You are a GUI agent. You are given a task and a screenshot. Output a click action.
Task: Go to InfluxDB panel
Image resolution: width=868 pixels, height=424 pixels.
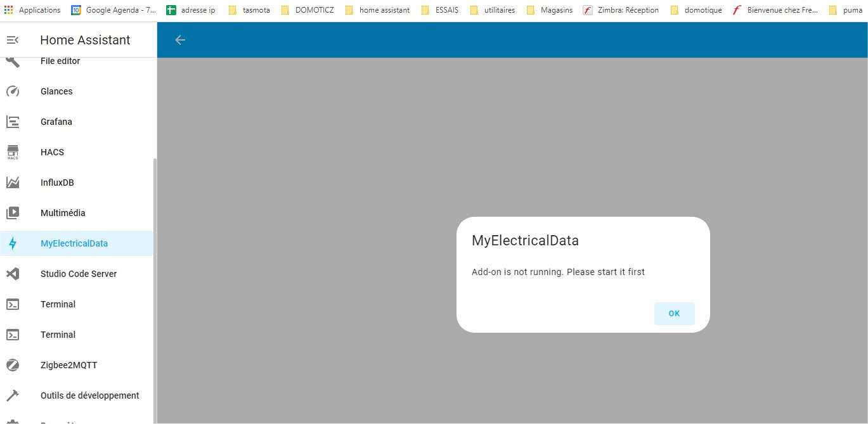[x=77, y=183]
